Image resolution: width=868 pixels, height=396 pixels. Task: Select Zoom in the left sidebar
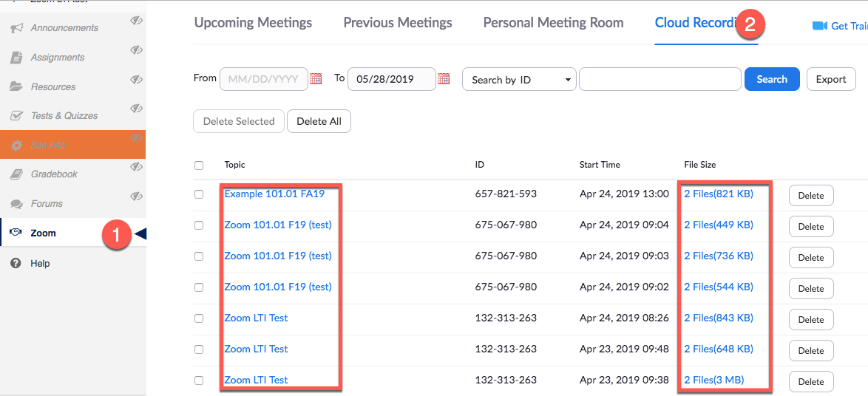tap(43, 233)
